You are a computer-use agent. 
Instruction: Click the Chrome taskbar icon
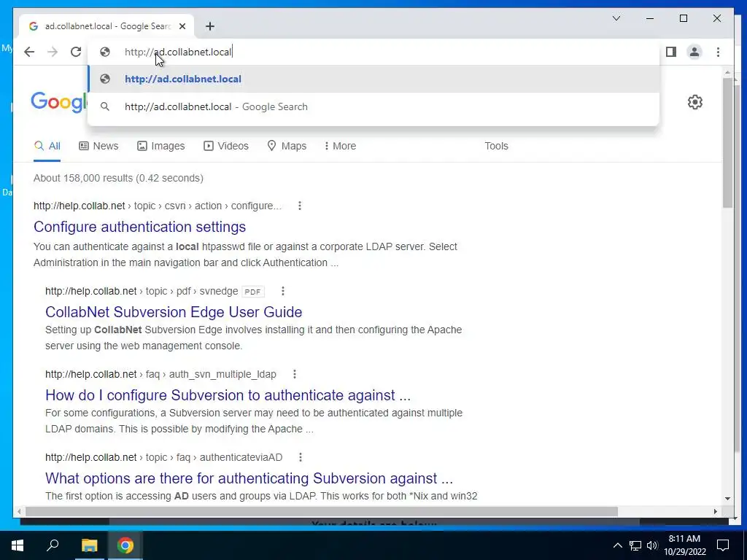click(x=125, y=545)
